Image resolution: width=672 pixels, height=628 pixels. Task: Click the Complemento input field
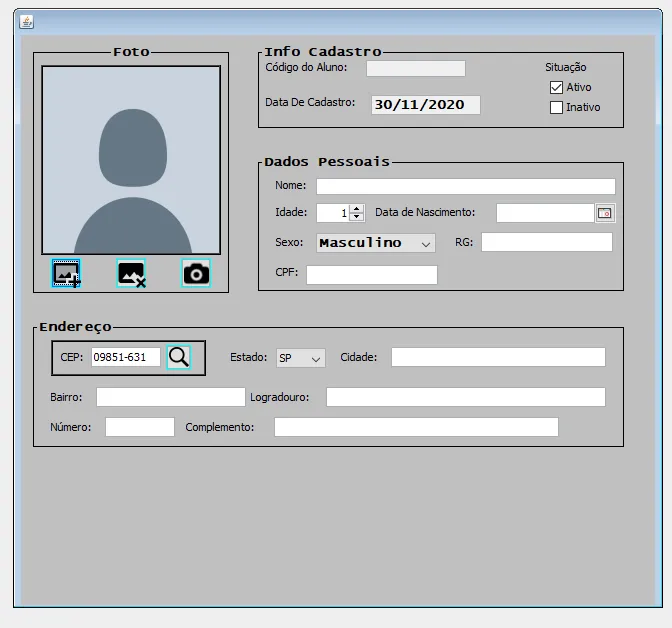click(416, 427)
